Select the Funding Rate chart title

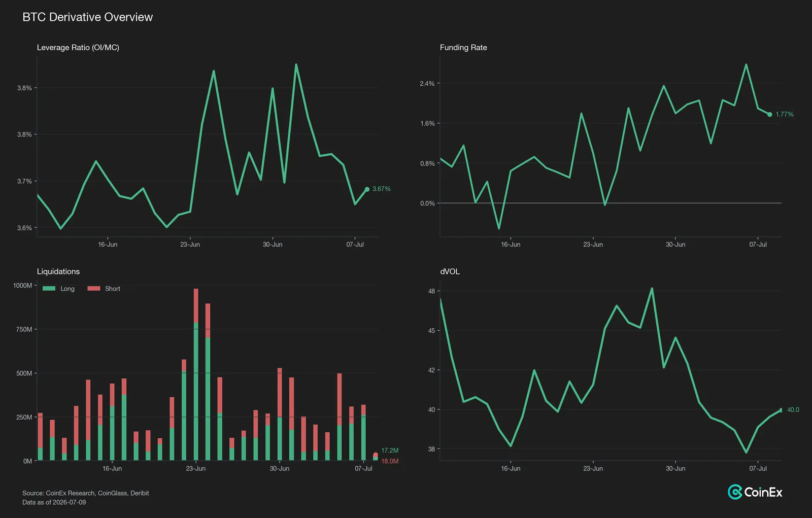(463, 48)
